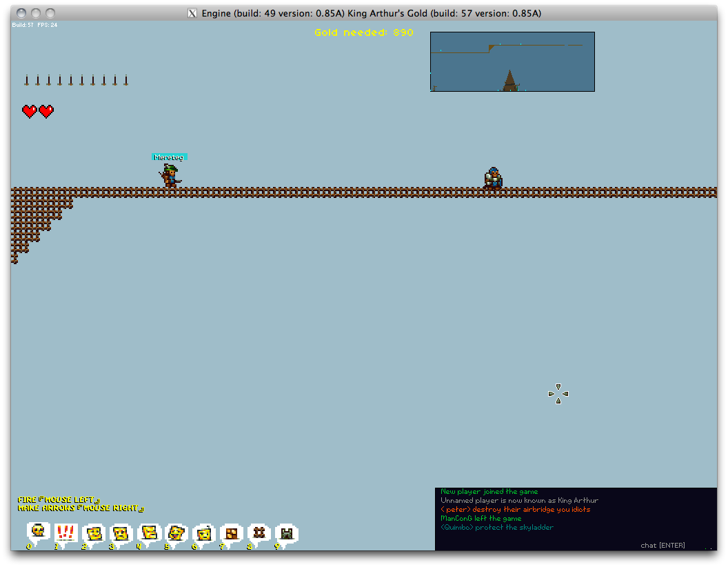Choose emote bubble number 2
This screenshot has width=728, height=567.
(x=94, y=533)
